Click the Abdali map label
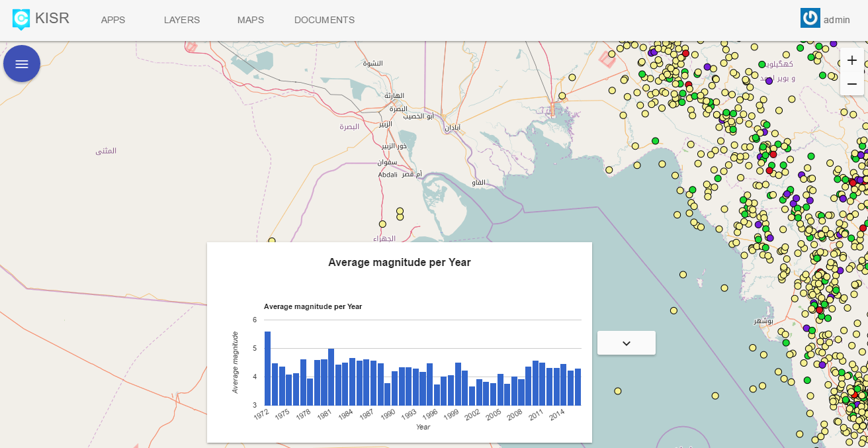This screenshot has width=868, height=448. pos(388,174)
